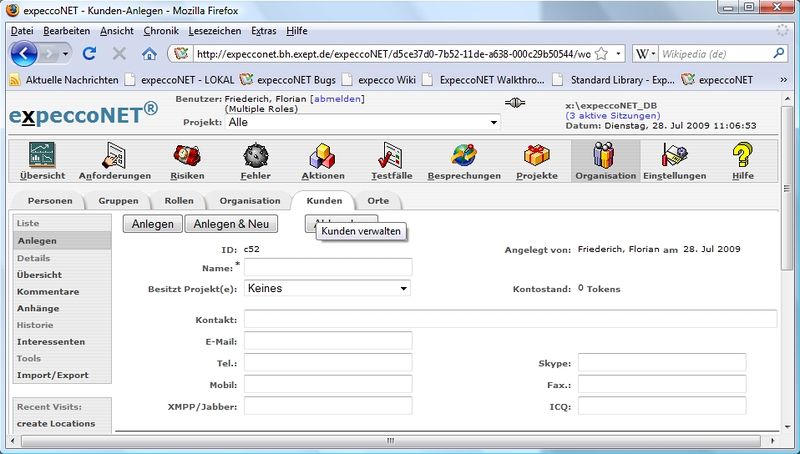
Task: Click the browser forward arrow
Action: click(x=49, y=54)
